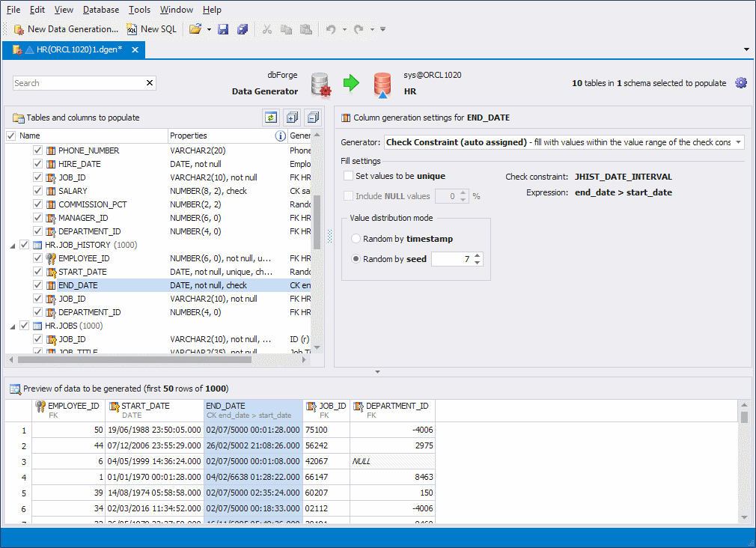Expand all tables with the plus icon
756x548 pixels.
[x=292, y=118]
